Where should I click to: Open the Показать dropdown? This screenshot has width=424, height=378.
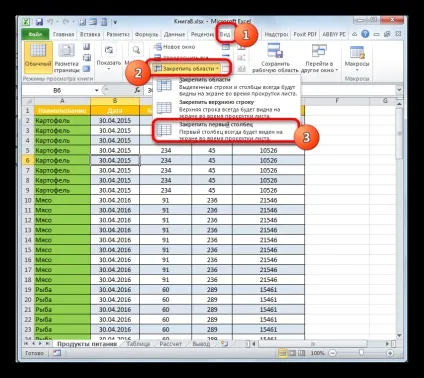coord(109,57)
